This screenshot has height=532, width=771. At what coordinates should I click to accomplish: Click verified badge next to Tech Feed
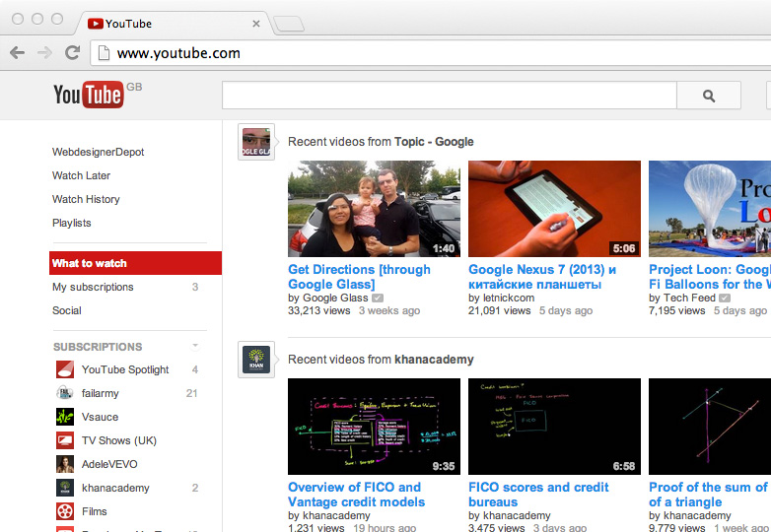(725, 298)
